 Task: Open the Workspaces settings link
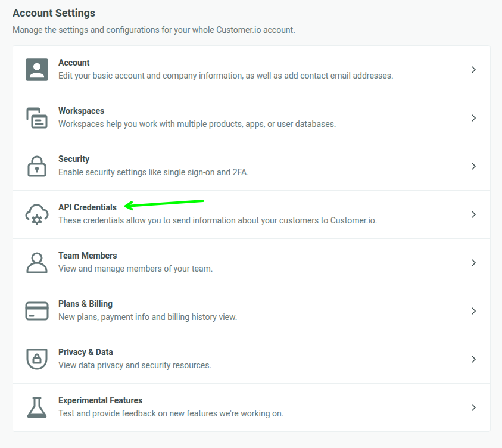(x=81, y=111)
